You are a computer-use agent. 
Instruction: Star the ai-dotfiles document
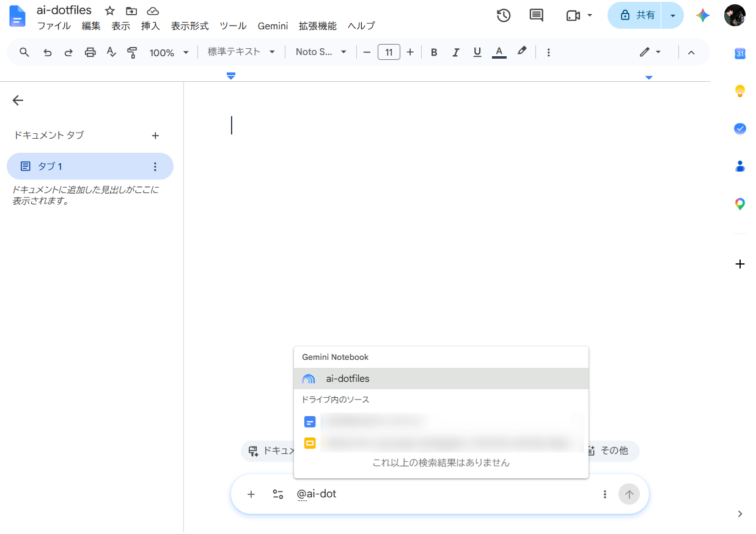point(110,11)
